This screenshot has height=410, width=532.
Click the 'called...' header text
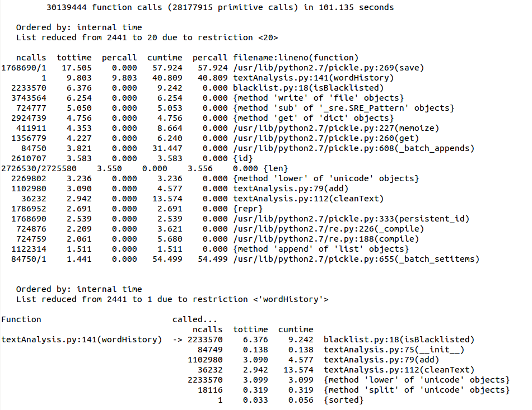(195, 319)
